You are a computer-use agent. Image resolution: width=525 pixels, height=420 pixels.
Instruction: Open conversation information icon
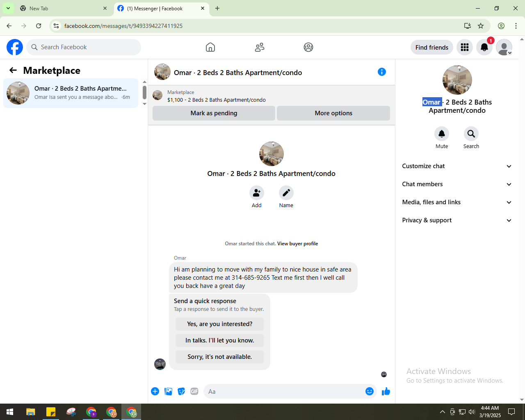coord(382,72)
